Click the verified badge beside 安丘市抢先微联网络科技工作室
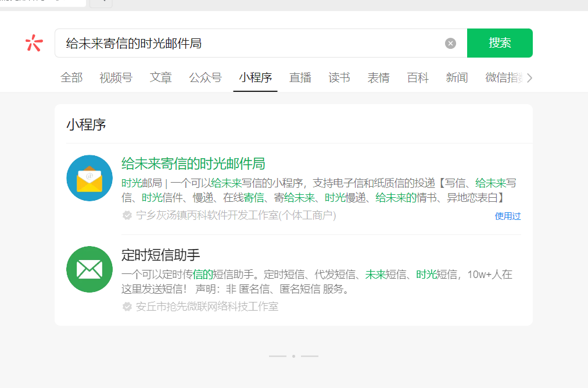Image resolution: width=588 pixels, height=388 pixels. 127,307
